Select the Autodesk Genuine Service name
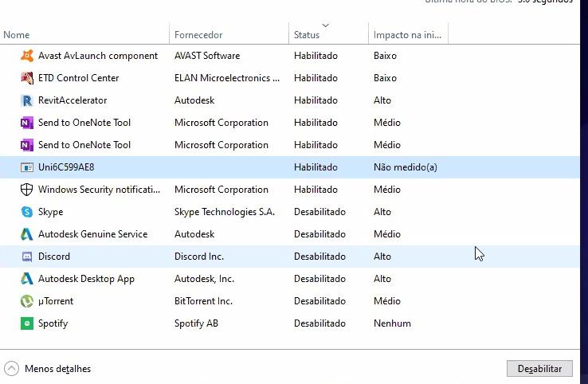 (92, 234)
